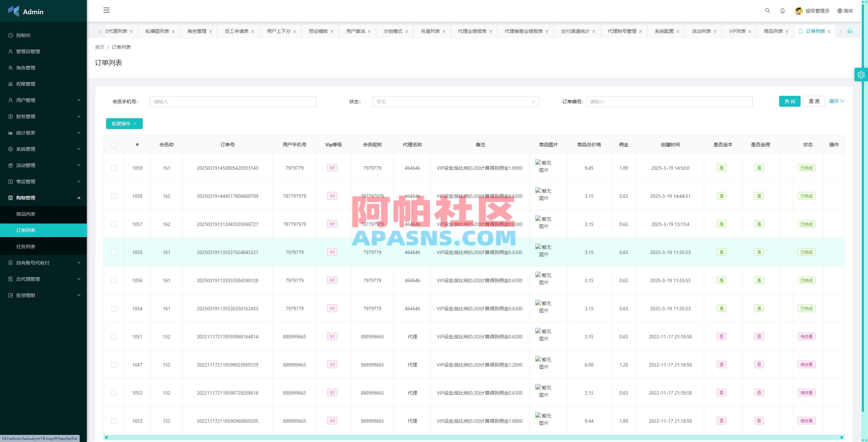Click the 查询 search button
868x442 pixels.
(x=789, y=101)
